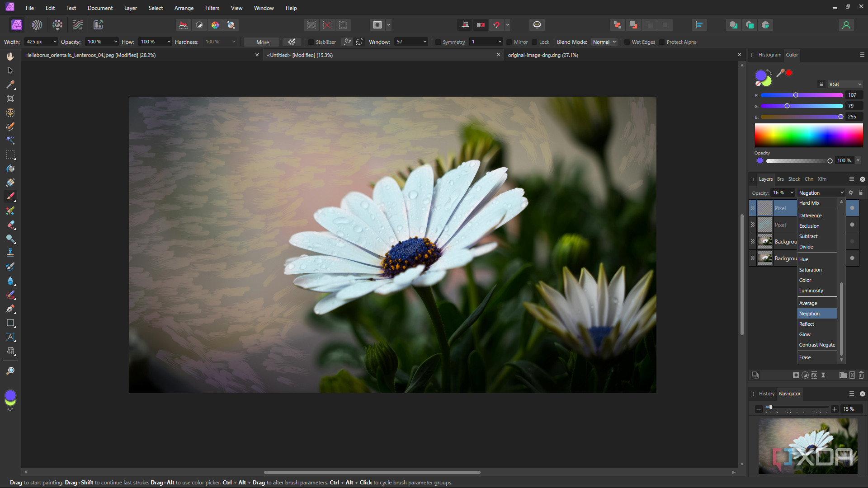Hide the top Pixel layer
The width and height of the screenshot is (868, 488).
click(x=852, y=208)
